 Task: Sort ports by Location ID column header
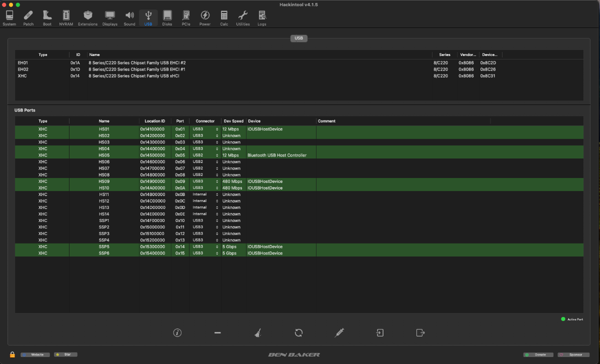(154, 121)
